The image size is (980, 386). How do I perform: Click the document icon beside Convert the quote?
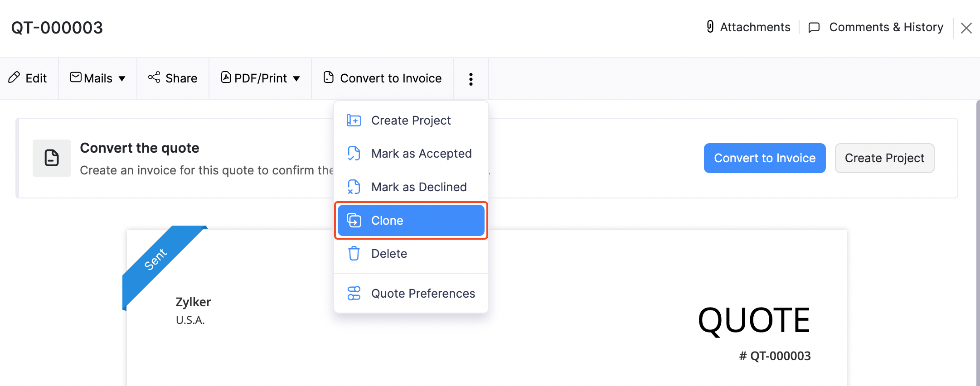click(x=52, y=158)
